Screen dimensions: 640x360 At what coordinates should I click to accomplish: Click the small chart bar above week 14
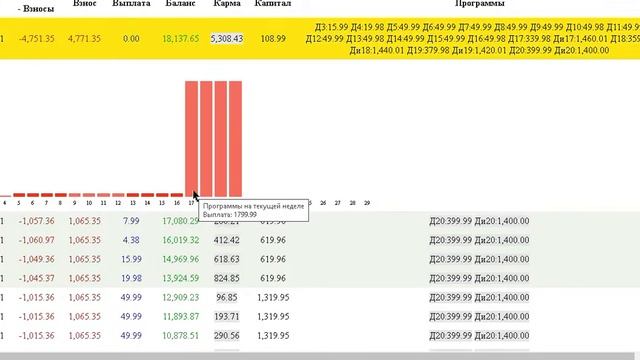coord(147,195)
